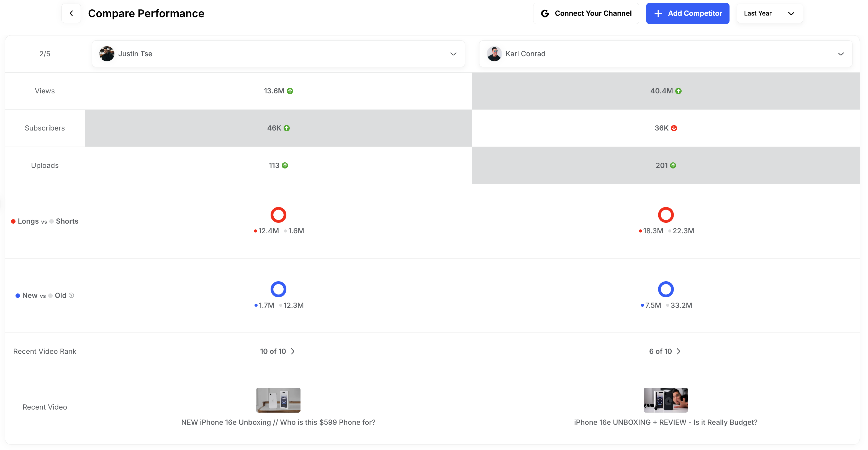Click the Add Competitor button
This screenshot has height=450, width=868.
pos(687,14)
